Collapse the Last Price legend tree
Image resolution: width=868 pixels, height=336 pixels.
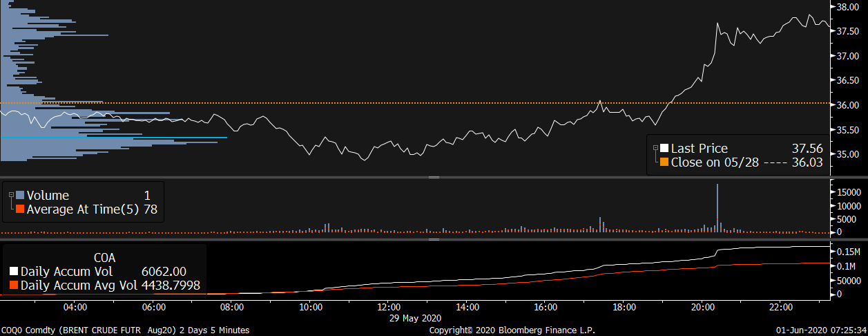pyautogui.click(x=655, y=148)
